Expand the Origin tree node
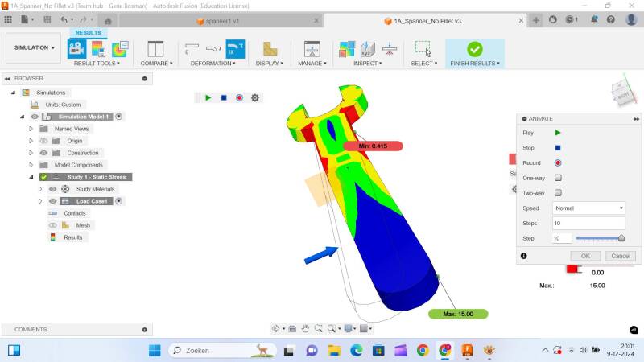This screenshot has height=362, width=644. point(31,141)
